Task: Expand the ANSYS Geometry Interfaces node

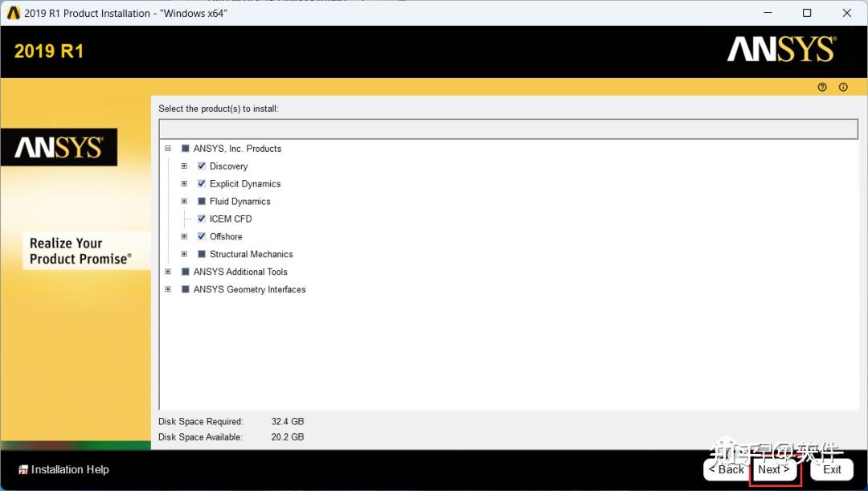Action: tap(168, 289)
